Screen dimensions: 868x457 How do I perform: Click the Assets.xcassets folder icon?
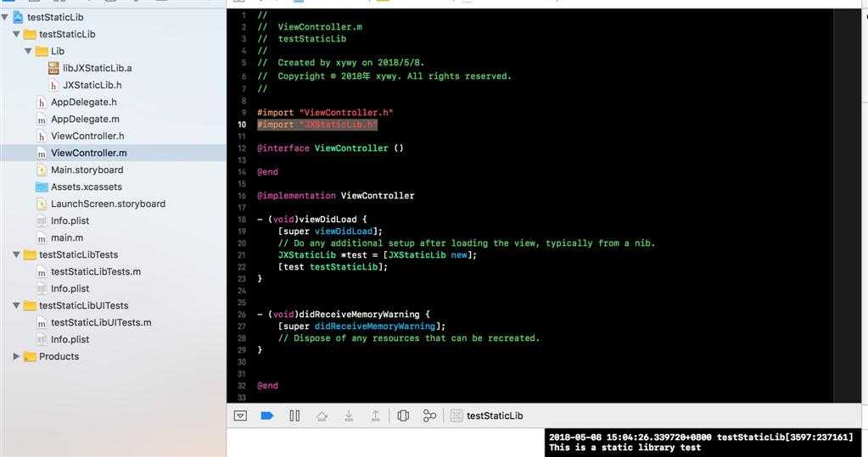(42, 187)
